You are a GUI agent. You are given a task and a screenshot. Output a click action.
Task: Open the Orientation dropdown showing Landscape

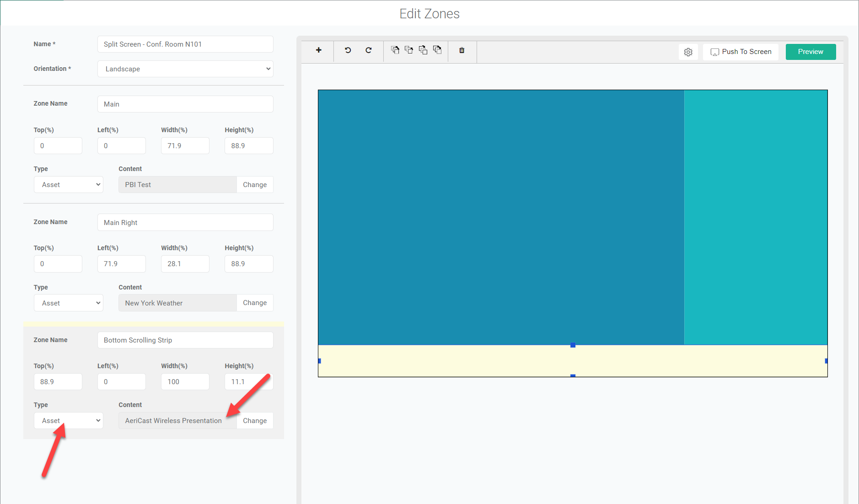185,69
